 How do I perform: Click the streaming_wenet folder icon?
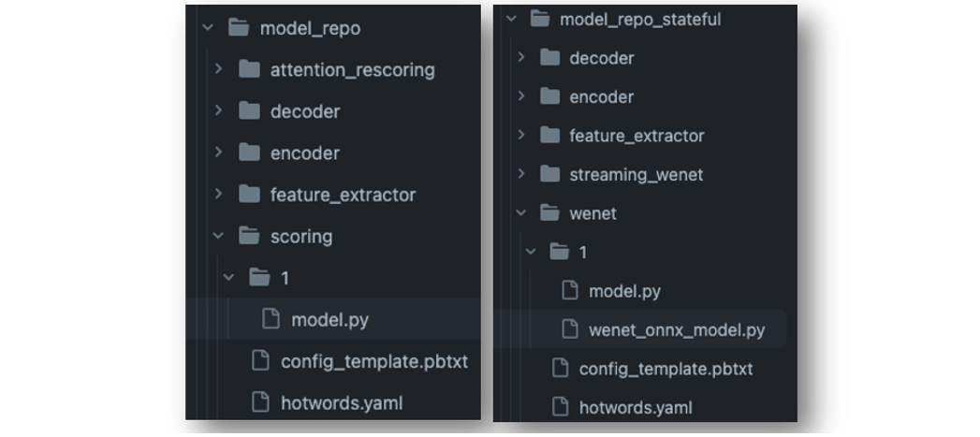[x=549, y=174]
